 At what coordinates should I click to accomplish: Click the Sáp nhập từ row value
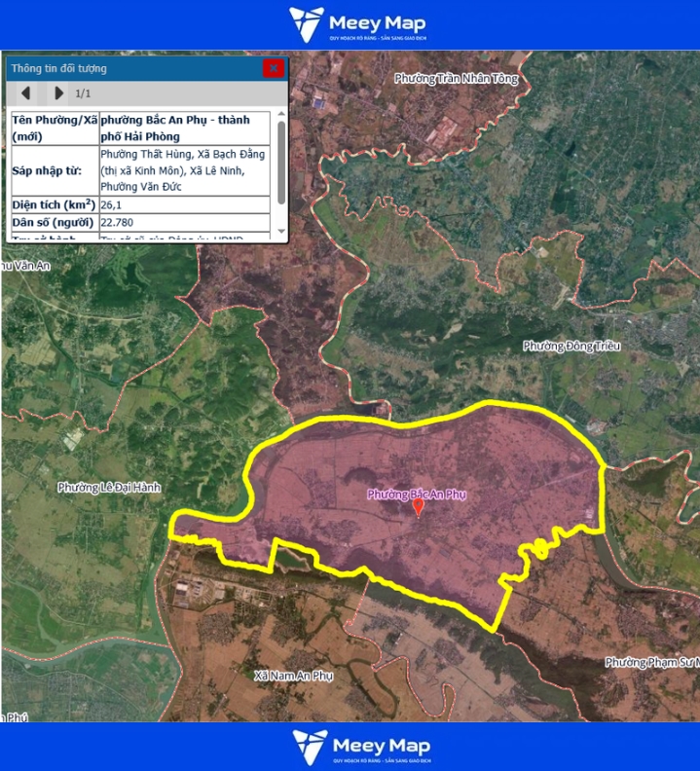(184, 170)
